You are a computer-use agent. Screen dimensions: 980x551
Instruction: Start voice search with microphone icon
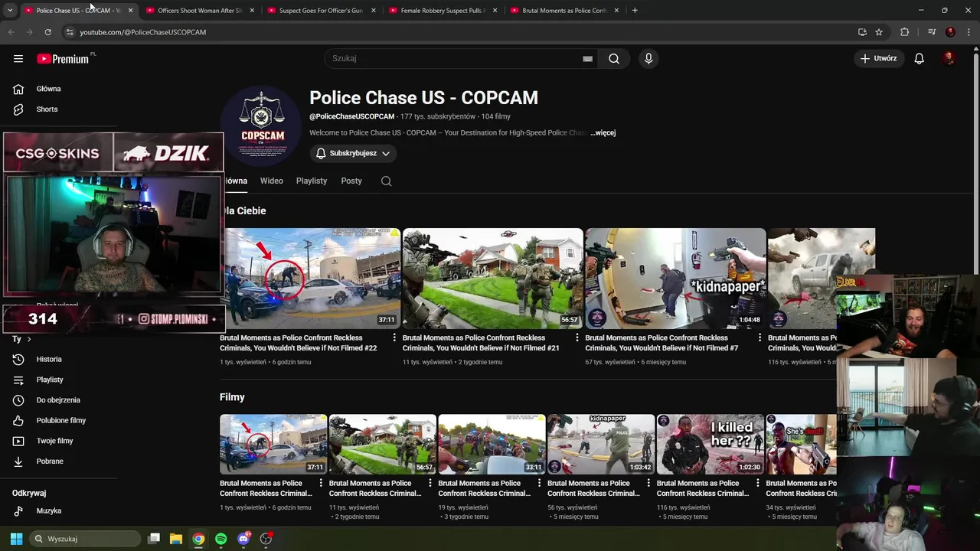(648, 58)
